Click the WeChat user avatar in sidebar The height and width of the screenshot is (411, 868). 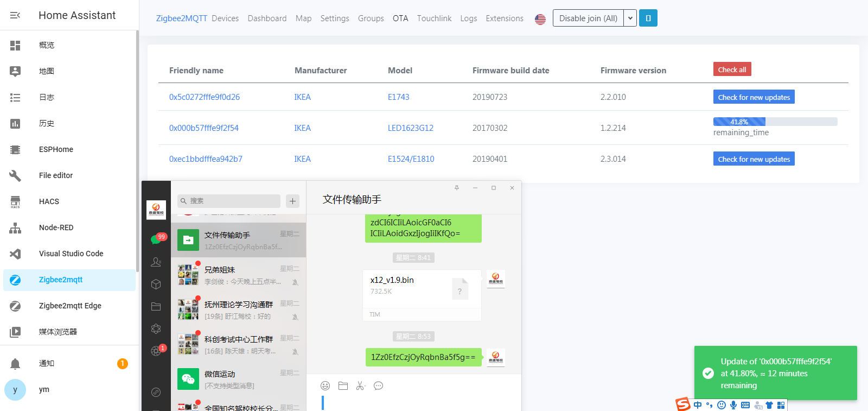[156, 210]
